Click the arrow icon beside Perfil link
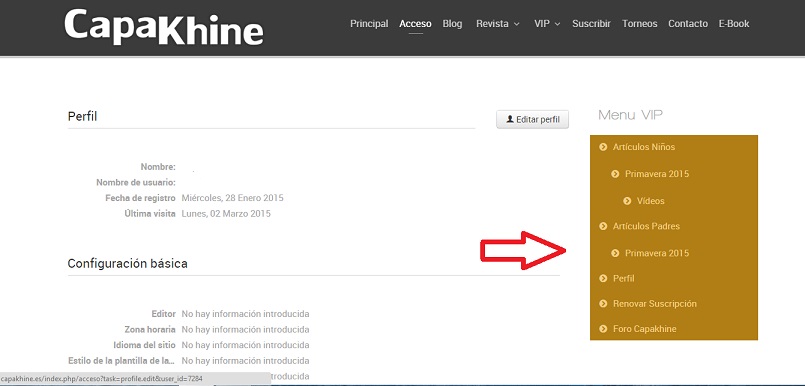Viewport: 805px width, 386px height. (x=603, y=278)
